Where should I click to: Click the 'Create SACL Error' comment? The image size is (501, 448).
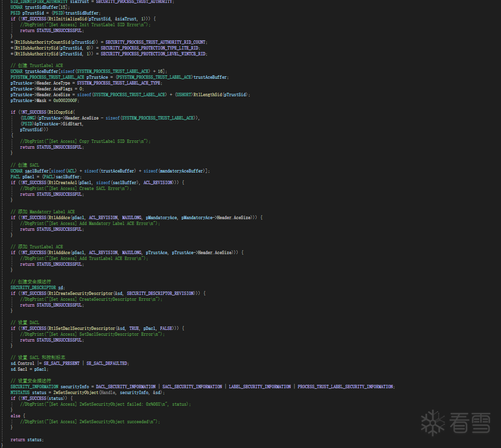[x=76, y=189]
